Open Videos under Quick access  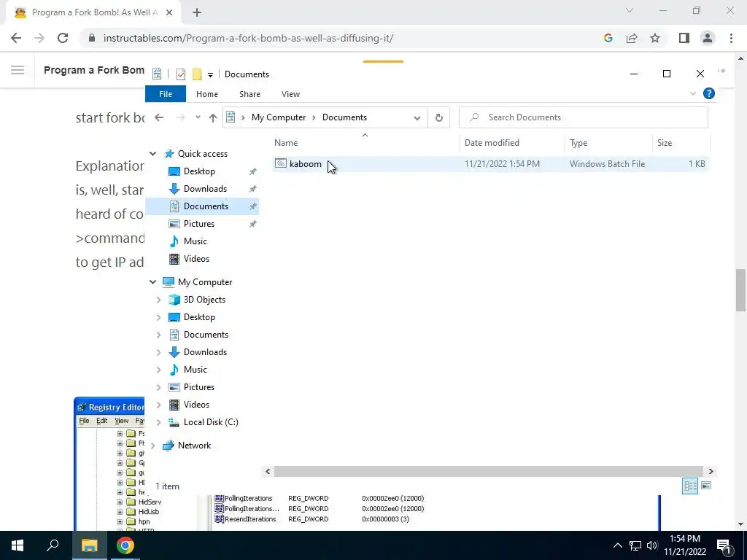tap(196, 259)
